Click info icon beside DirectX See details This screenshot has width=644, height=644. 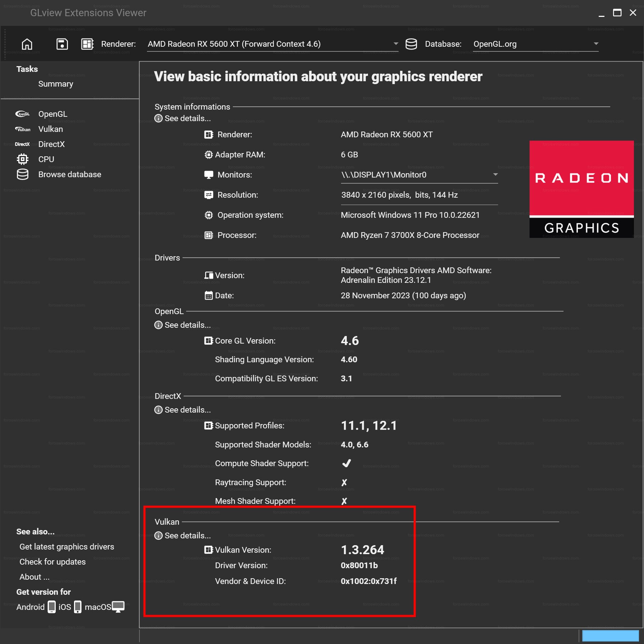(x=158, y=410)
